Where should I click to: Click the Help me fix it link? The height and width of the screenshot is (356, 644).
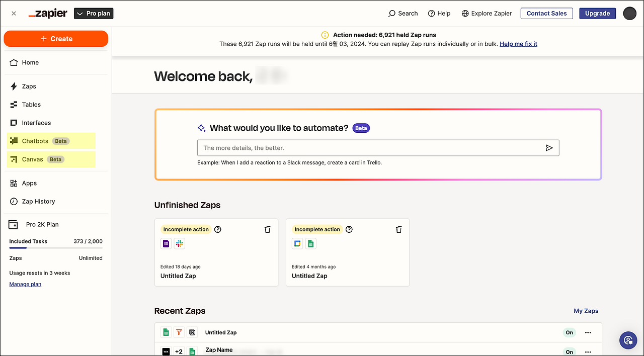[518, 44]
